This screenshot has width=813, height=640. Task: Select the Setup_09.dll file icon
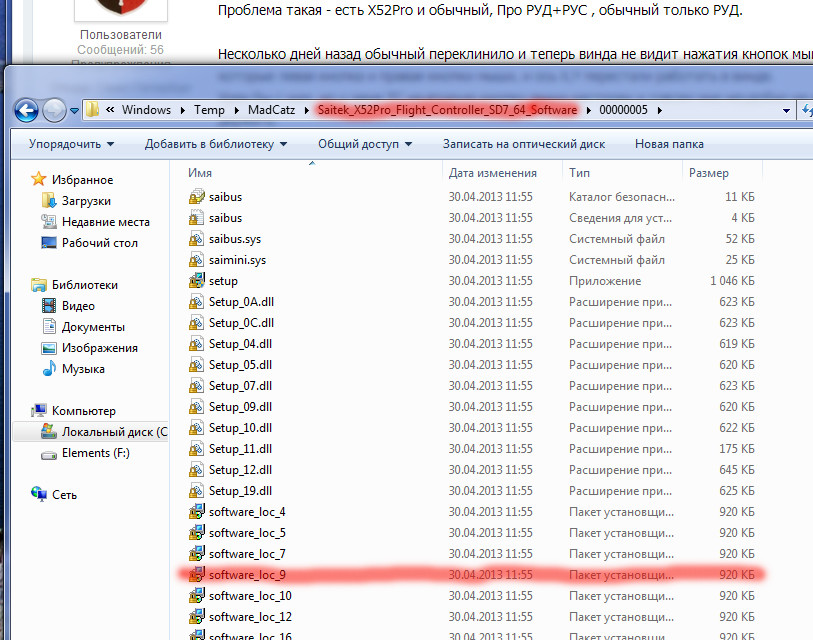197,407
